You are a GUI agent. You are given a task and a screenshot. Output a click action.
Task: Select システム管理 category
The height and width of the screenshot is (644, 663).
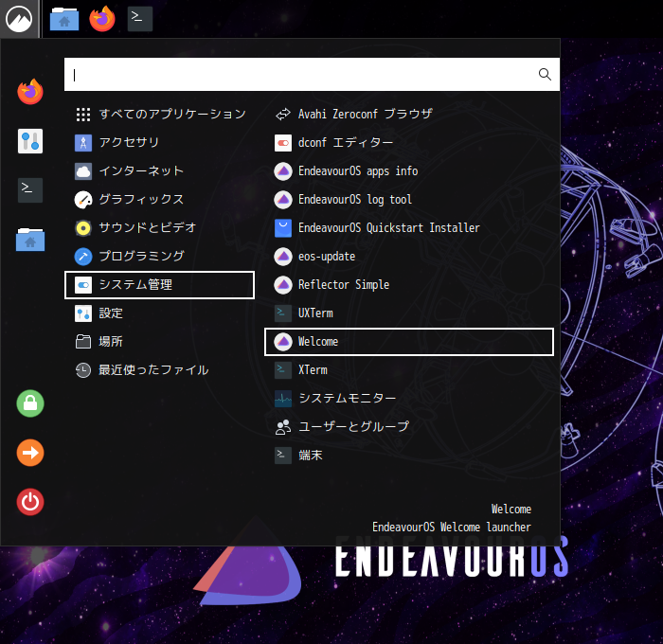coord(159,285)
